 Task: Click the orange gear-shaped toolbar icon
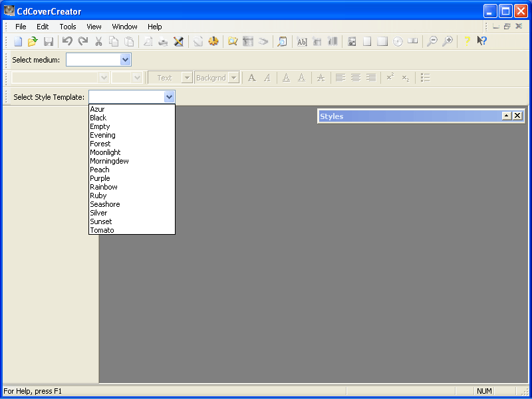pos(213,41)
